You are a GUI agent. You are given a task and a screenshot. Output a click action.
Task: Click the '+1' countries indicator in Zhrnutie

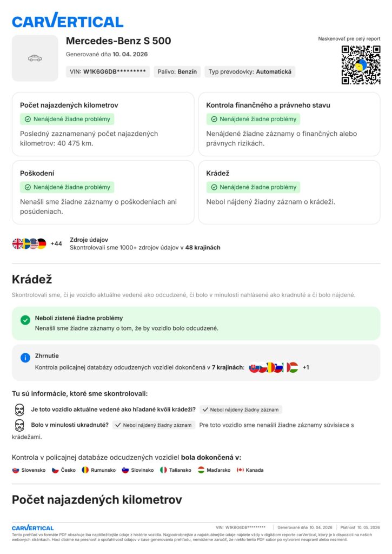pos(306,367)
